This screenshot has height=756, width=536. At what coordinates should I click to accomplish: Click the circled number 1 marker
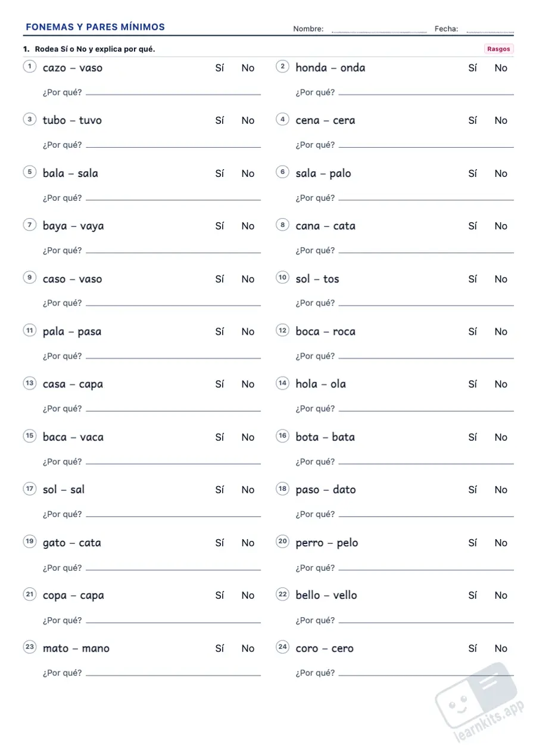click(29, 66)
